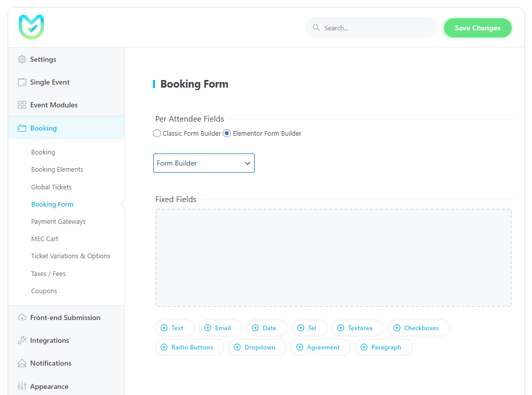Click the Event Modules grid icon
Screen dimensions: 532x395
pyautogui.click(x=22, y=105)
